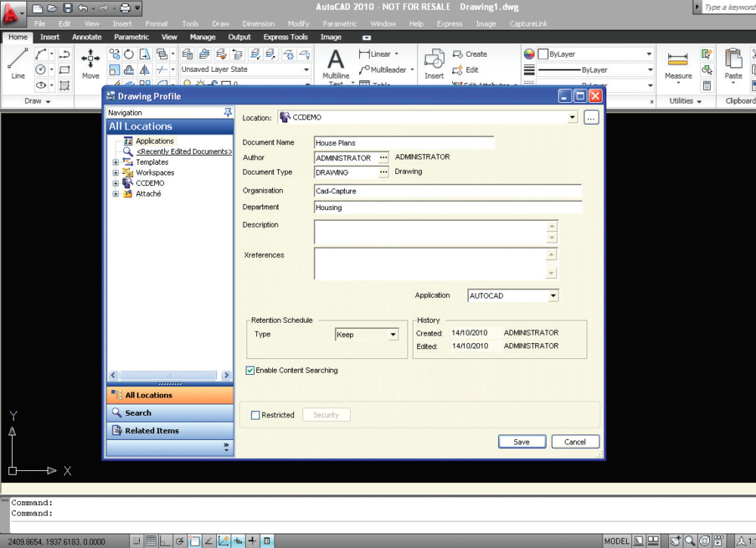Open the Format menu
The height and width of the screenshot is (548, 756).
(x=156, y=23)
